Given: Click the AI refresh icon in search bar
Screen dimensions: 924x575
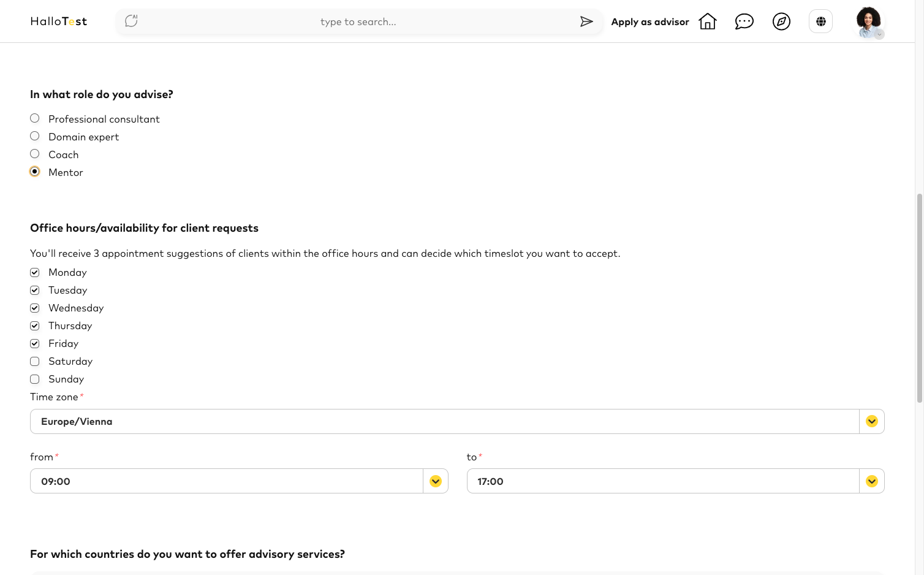Looking at the screenshot, I should pyautogui.click(x=131, y=21).
